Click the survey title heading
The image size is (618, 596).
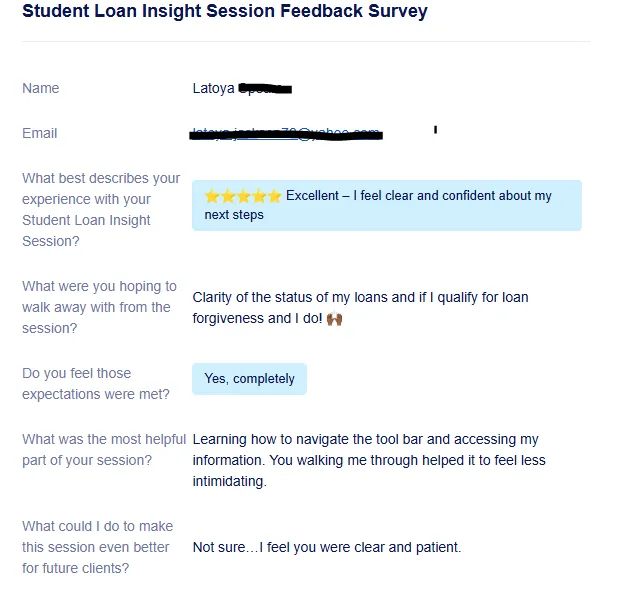point(224,12)
